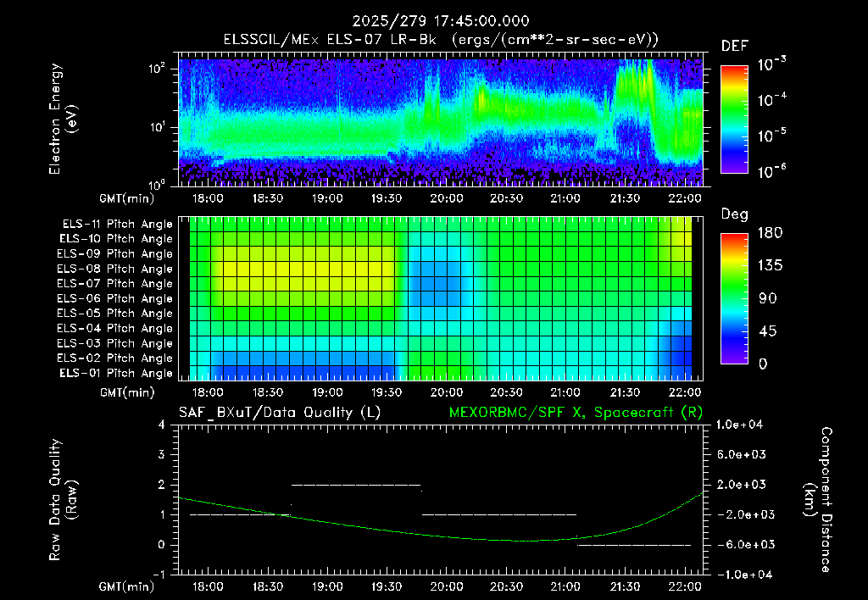The width and height of the screenshot is (868, 600).
Task: Click the 45 tick on Deg color bar
Action: click(x=767, y=331)
